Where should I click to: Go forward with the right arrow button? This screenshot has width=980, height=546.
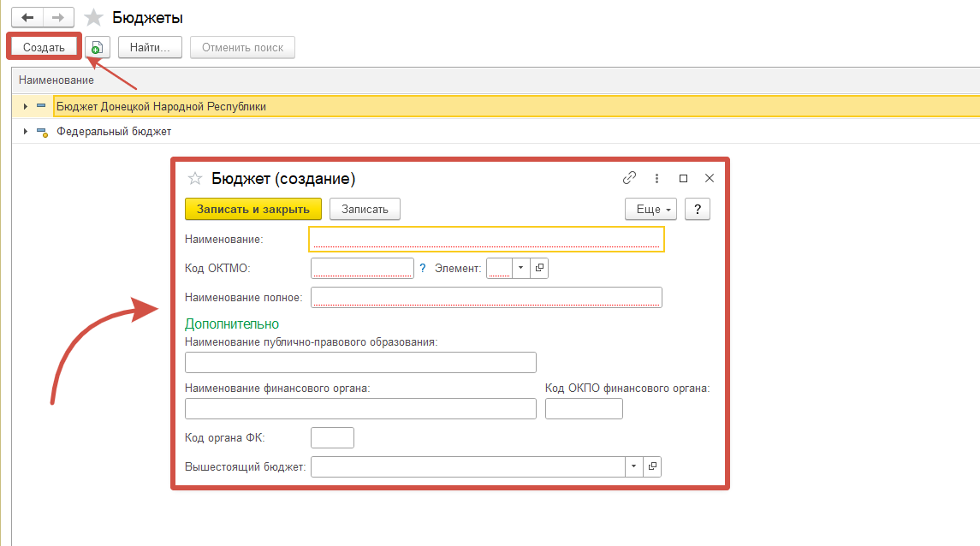[58, 17]
